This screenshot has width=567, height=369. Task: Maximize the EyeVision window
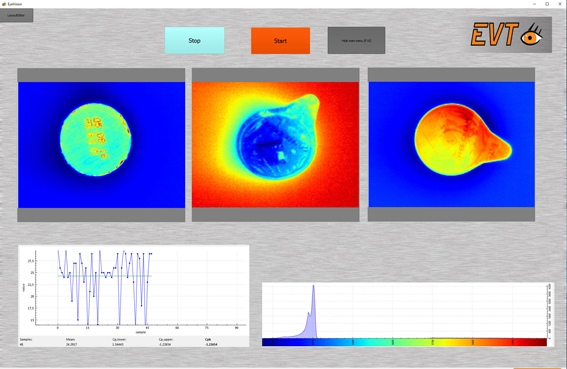click(x=547, y=4)
